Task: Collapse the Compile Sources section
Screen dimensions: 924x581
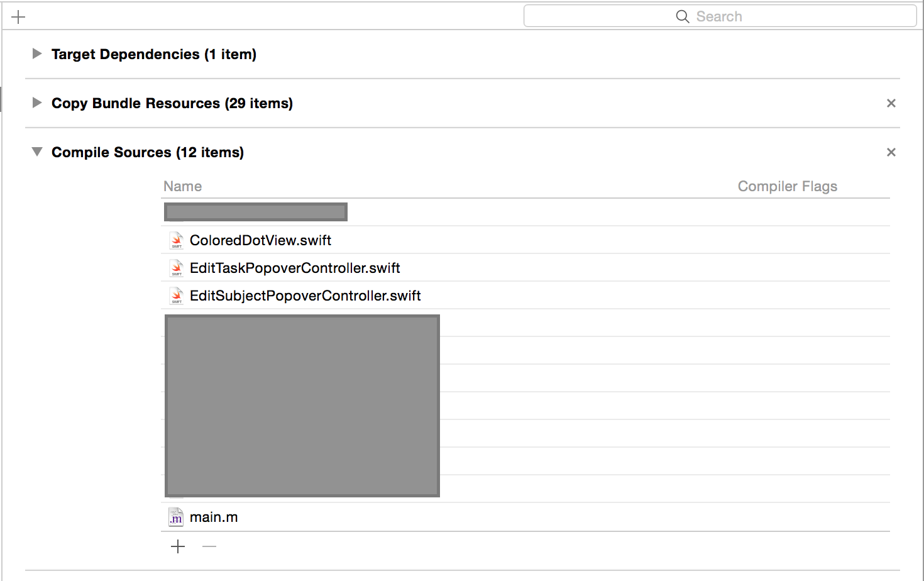Action: (37, 152)
